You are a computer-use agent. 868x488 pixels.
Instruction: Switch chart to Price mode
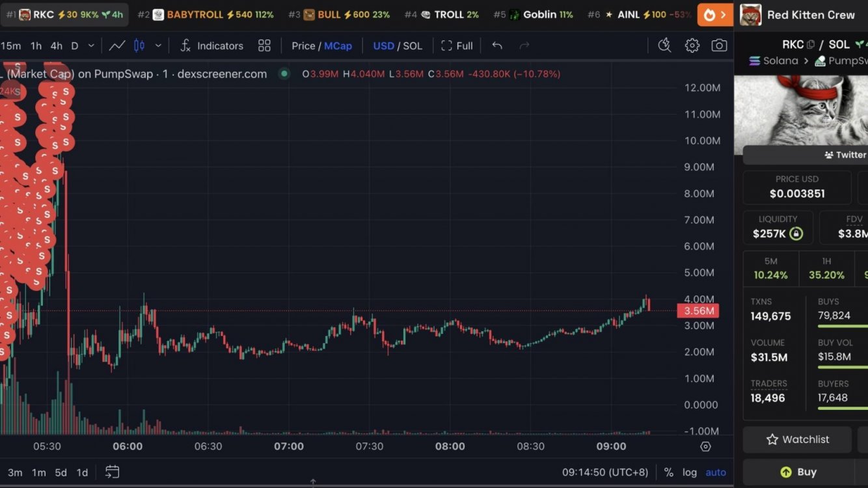tap(303, 46)
